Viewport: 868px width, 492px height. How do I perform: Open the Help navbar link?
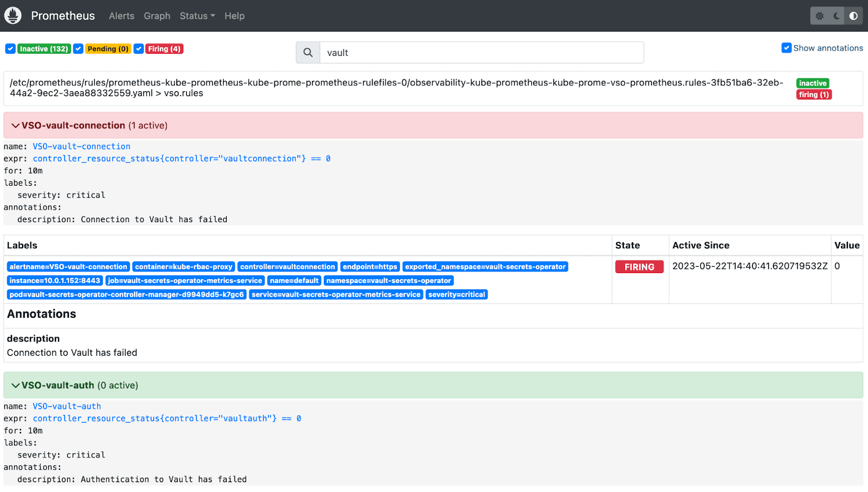click(x=234, y=16)
